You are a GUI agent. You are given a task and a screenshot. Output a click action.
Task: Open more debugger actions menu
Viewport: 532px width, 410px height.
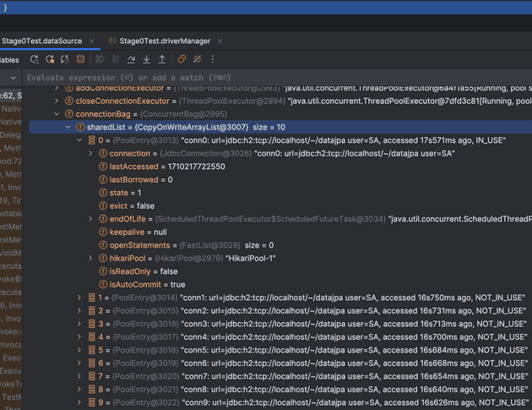[x=213, y=59]
